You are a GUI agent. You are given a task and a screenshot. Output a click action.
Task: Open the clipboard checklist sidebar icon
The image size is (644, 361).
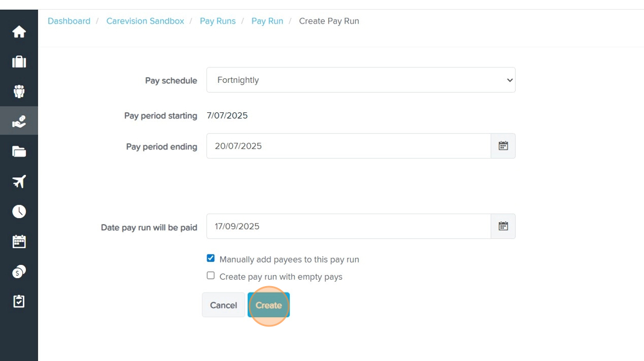click(19, 301)
